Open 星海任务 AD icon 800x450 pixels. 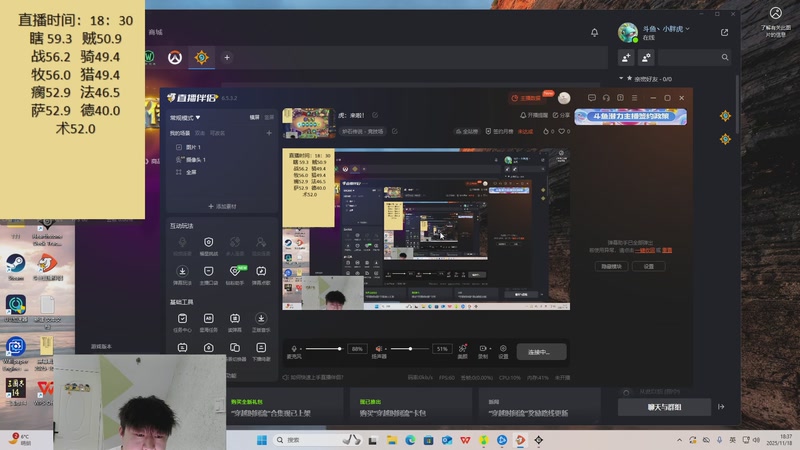209,318
